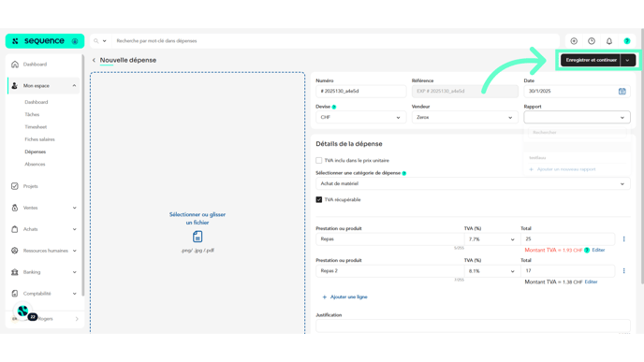
Task: Open the Date calendar icon
Action: click(622, 91)
